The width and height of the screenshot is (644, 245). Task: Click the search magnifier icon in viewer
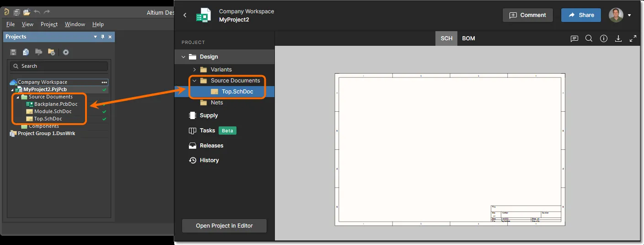point(589,39)
